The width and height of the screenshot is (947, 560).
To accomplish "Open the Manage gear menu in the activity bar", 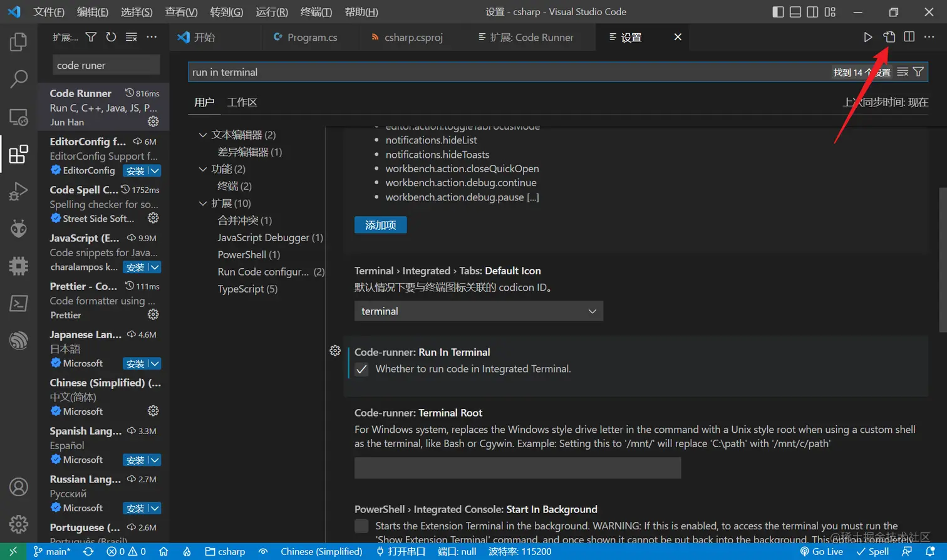I will 19,524.
